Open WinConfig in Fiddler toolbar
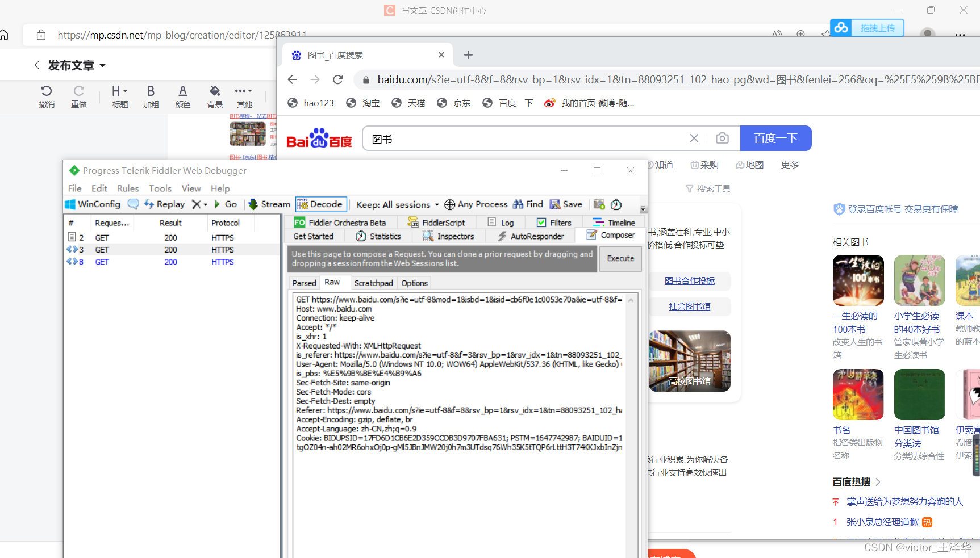The image size is (980, 558). click(x=93, y=204)
